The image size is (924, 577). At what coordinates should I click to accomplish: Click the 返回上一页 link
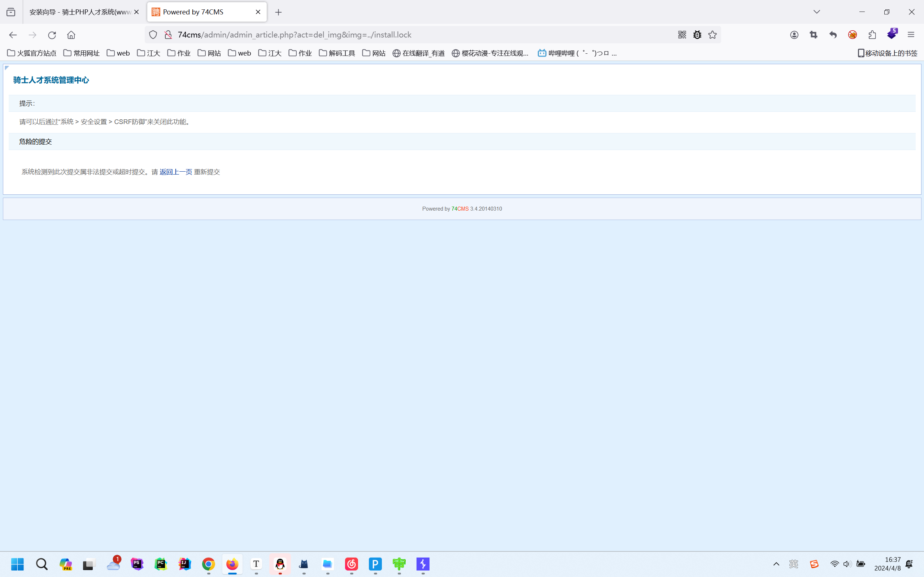(176, 172)
